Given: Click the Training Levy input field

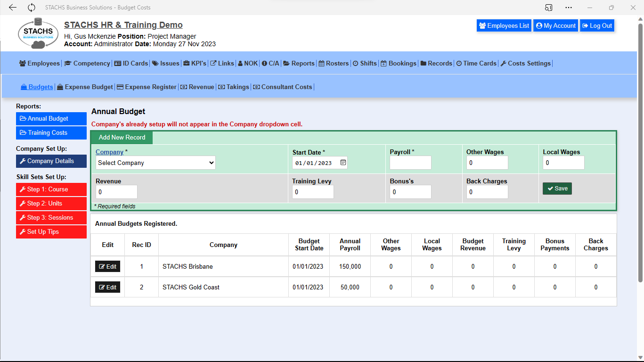Looking at the screenshot, I should click(x=313, y=192).
